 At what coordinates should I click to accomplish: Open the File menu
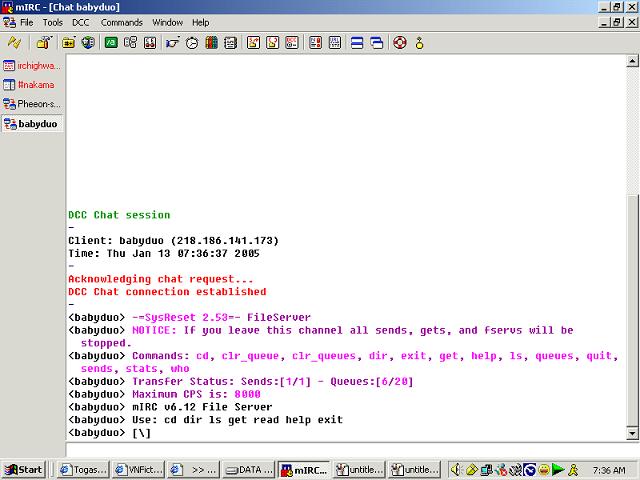(27, 22)
